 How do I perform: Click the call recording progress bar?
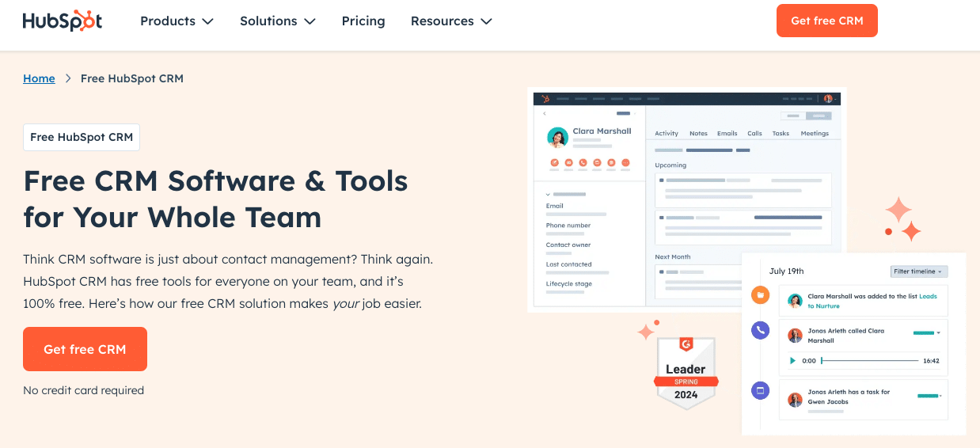[869, 361]
